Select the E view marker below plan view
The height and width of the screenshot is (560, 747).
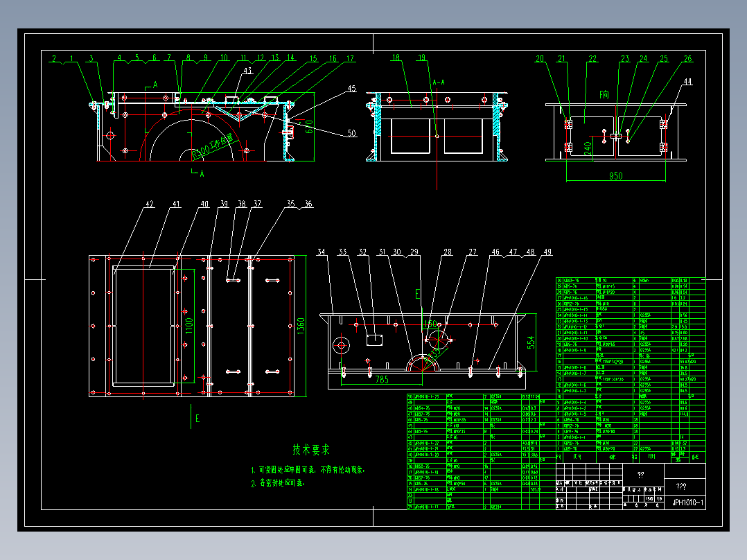(197, 419)
